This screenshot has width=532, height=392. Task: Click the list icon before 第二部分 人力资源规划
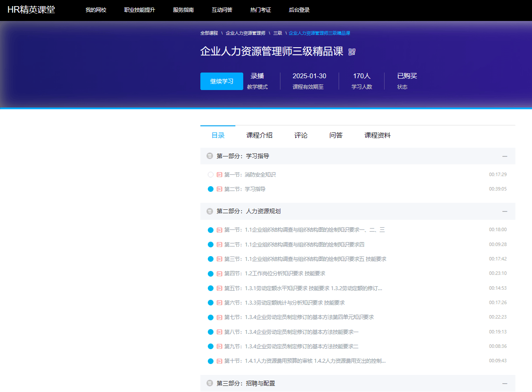(x=210, y=211)
